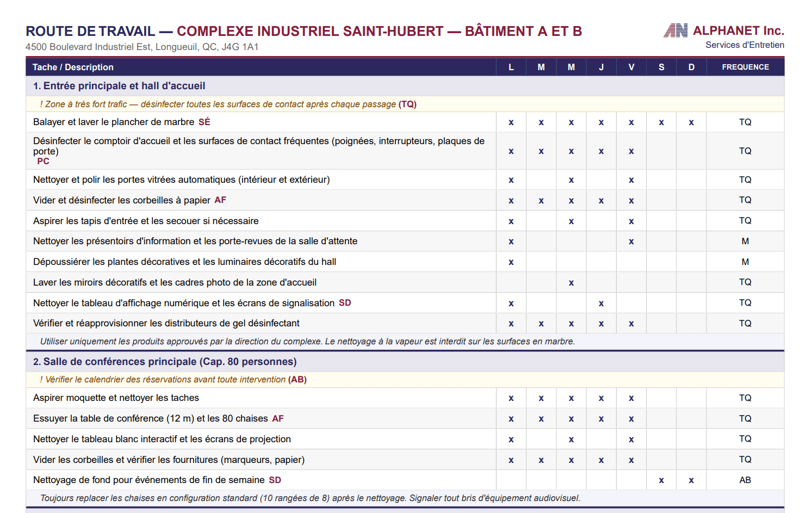Click the D (Sunday) column header

click(x=691, y=67)
